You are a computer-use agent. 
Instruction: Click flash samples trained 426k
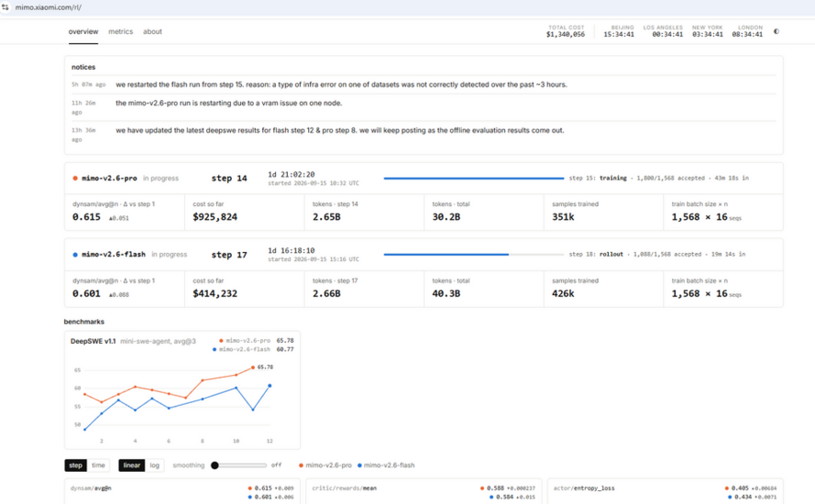pyautogui.click(x=563, y=293)
